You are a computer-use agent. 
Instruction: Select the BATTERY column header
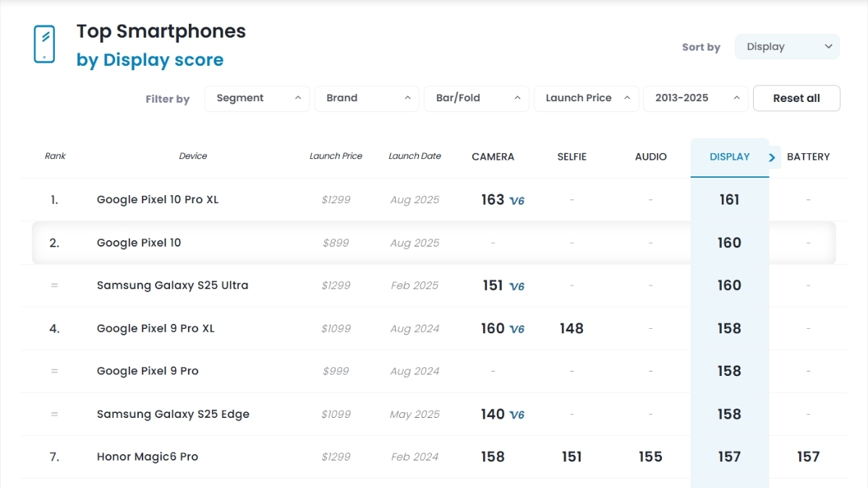[809, 157]
